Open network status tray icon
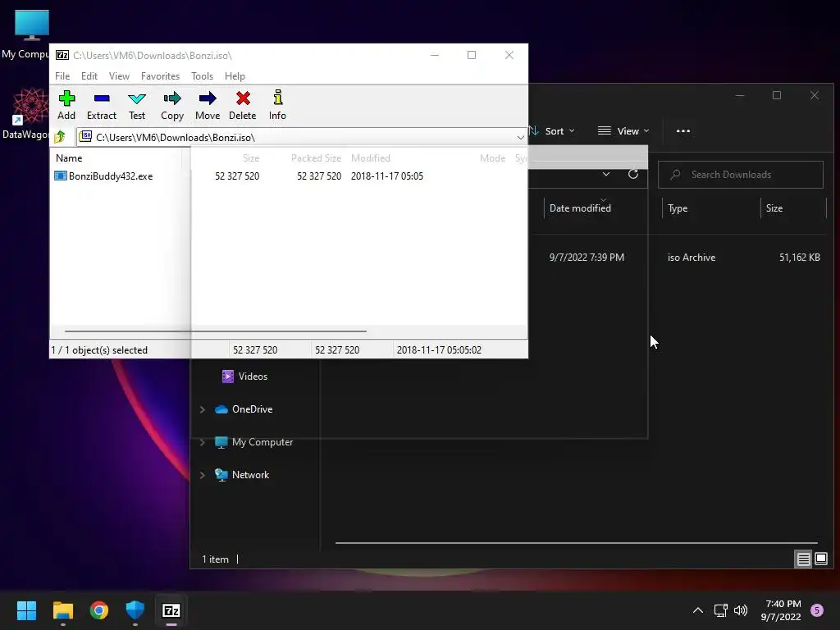840x630 pixels. tap(720, 610)
